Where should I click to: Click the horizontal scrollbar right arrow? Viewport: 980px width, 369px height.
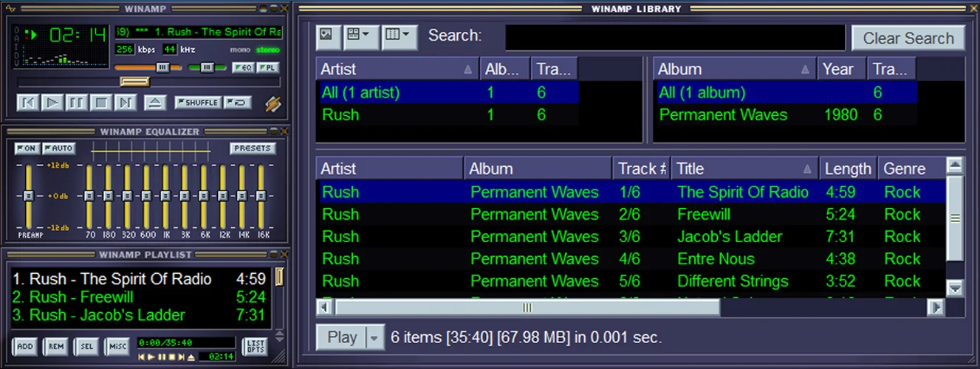936,307
